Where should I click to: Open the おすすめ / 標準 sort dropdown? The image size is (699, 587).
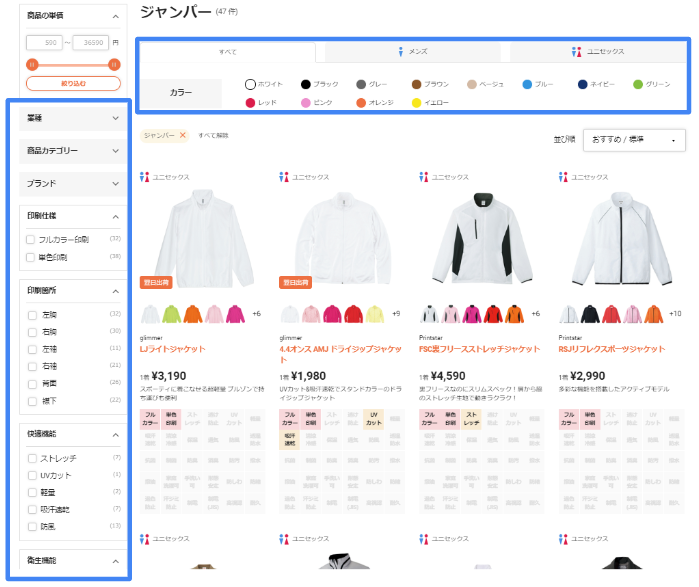click(x=634, y=140)
